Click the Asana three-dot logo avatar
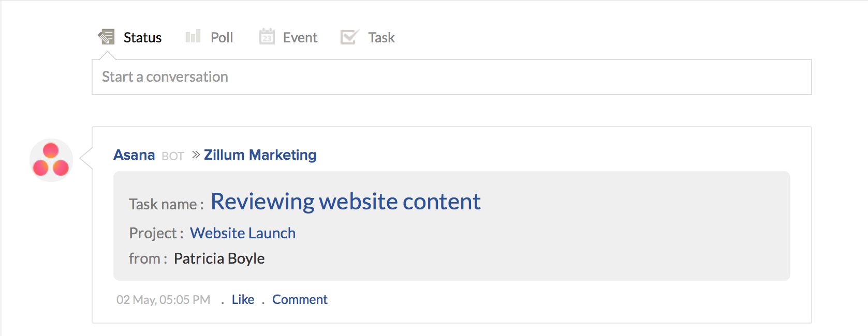 point(51,160)
